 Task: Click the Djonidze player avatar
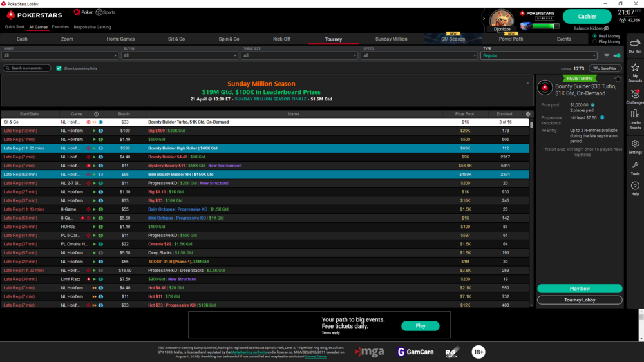502,19
